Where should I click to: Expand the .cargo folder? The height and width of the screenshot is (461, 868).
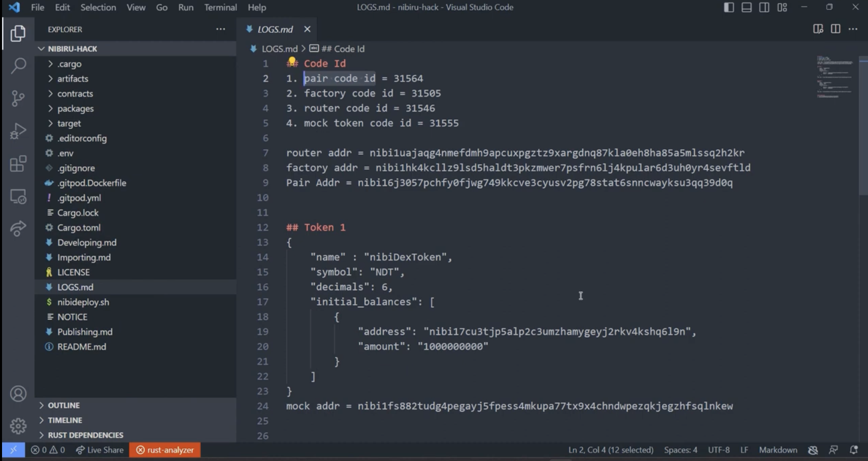point(135,64)
